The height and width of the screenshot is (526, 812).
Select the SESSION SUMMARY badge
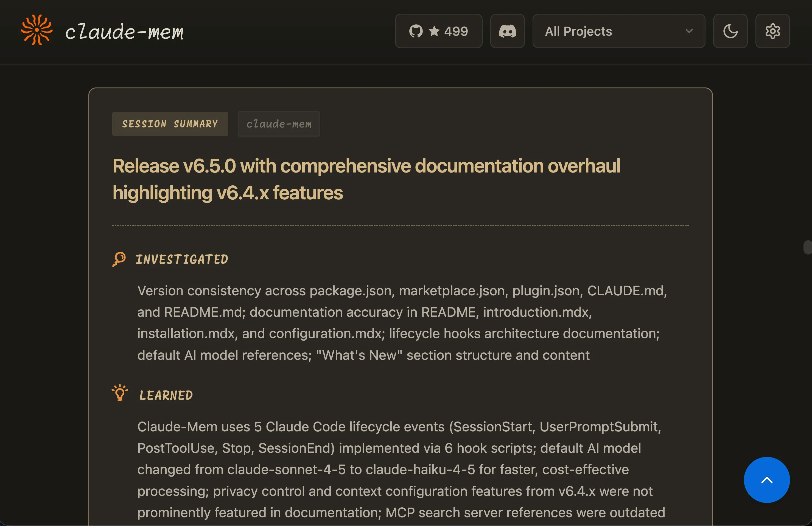point(170,124)
